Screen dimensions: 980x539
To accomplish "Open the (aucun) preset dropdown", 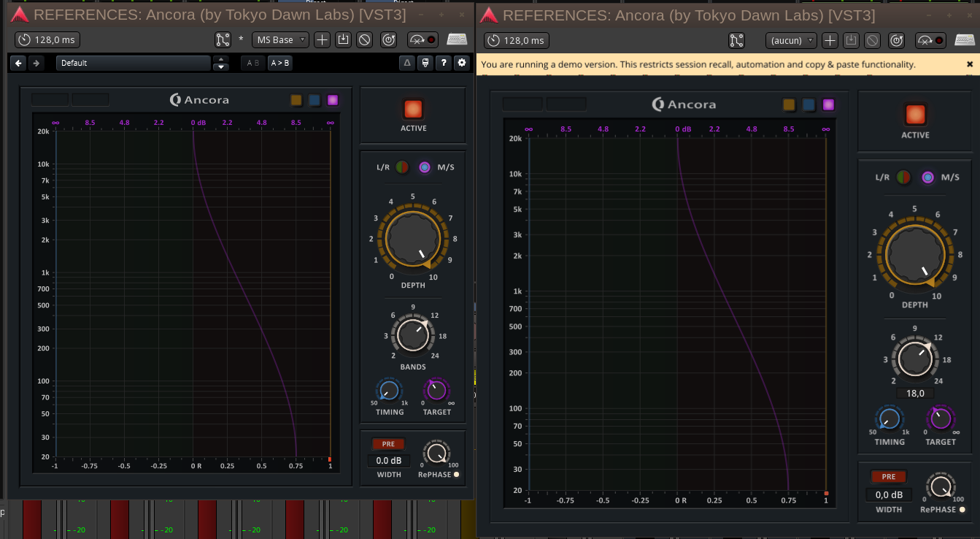I will [790, 40].
